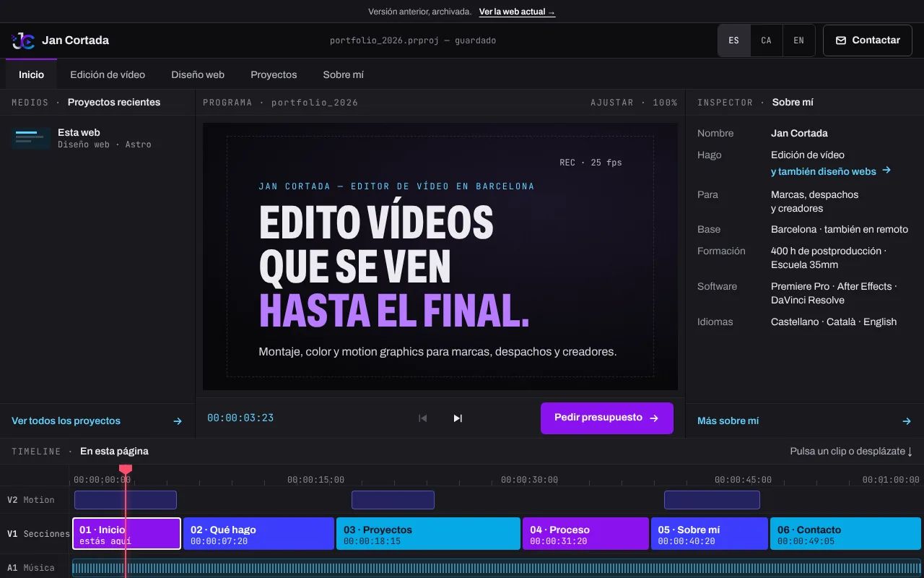This screenshot has width=924, height=578.
Task: Click the 'A1 Música' track label
Action: [31, 568]
